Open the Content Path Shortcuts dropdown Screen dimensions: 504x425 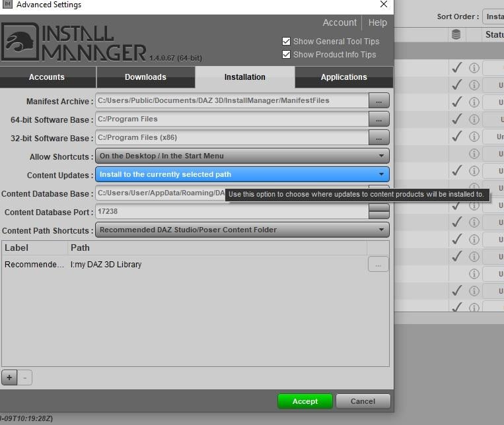click(x=242, y=230)
